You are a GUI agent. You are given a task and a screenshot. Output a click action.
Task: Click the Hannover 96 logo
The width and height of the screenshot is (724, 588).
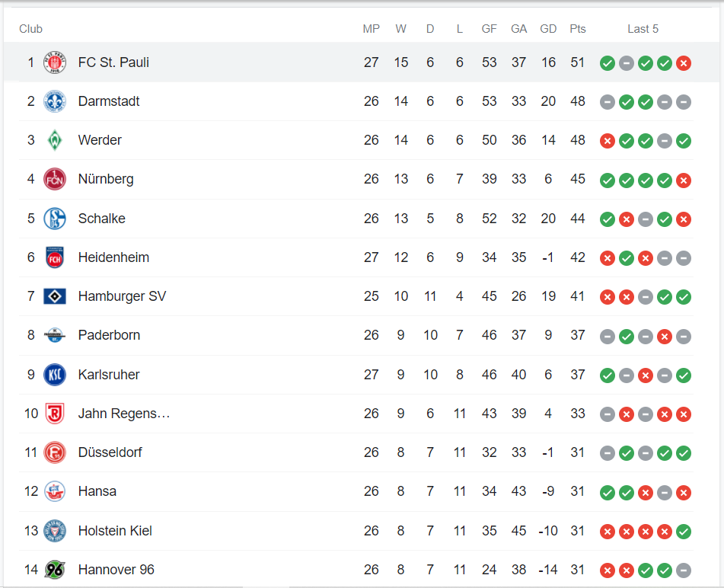tap(55, 570)
